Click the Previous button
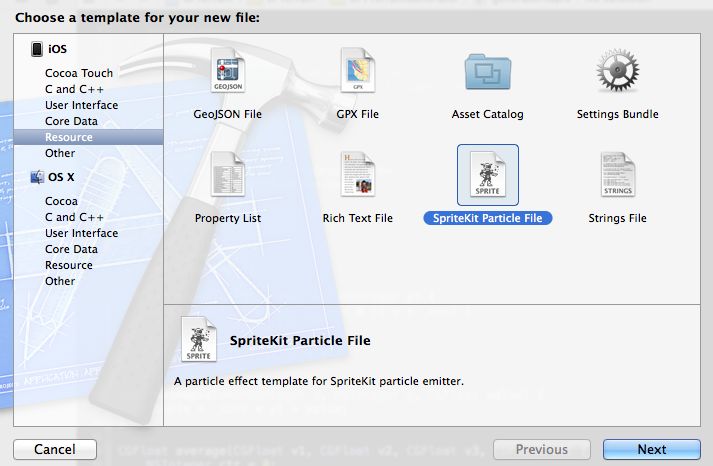713x466 pixels. [542, 450]
